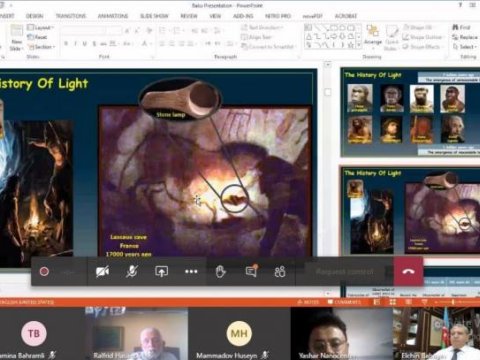Decrease the font size
This screenshot has width=480, height=360.
tap(137, 31)
